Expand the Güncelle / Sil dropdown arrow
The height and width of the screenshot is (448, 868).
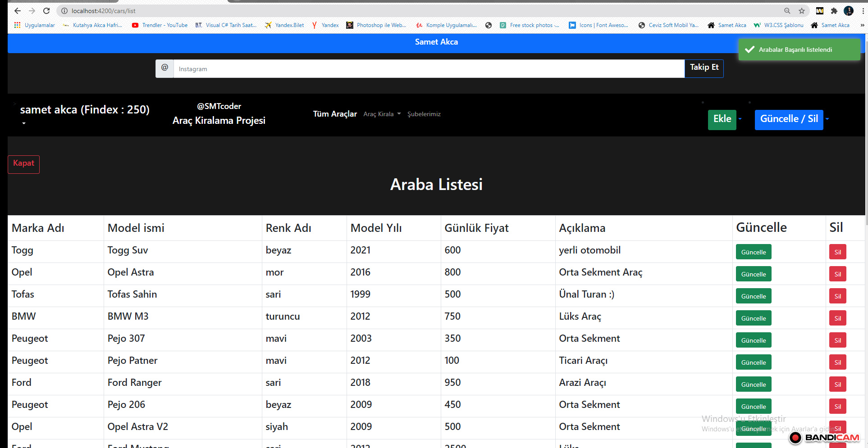coord(827,119)
